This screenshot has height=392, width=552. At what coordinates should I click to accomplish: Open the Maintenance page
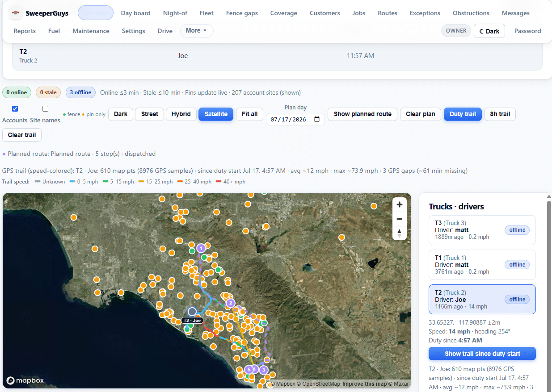click(91, 31)
